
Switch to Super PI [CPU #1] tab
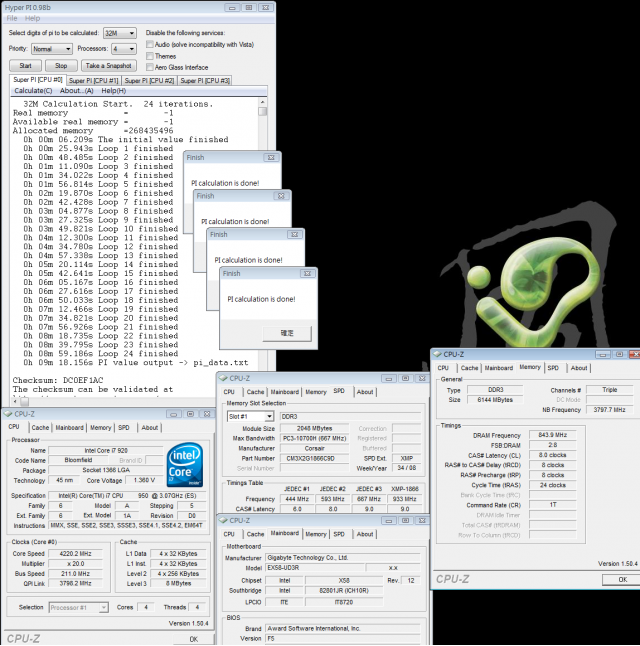click(94, 81)
